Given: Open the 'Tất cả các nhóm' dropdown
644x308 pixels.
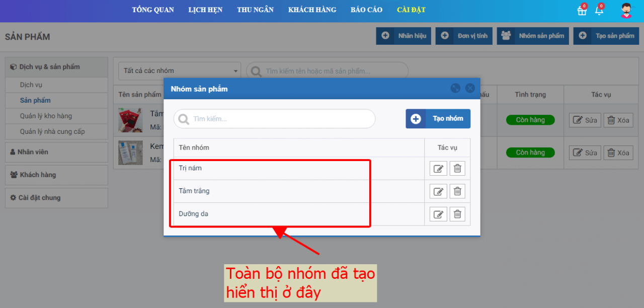Looking at the screenshot, I should point(180,71).
